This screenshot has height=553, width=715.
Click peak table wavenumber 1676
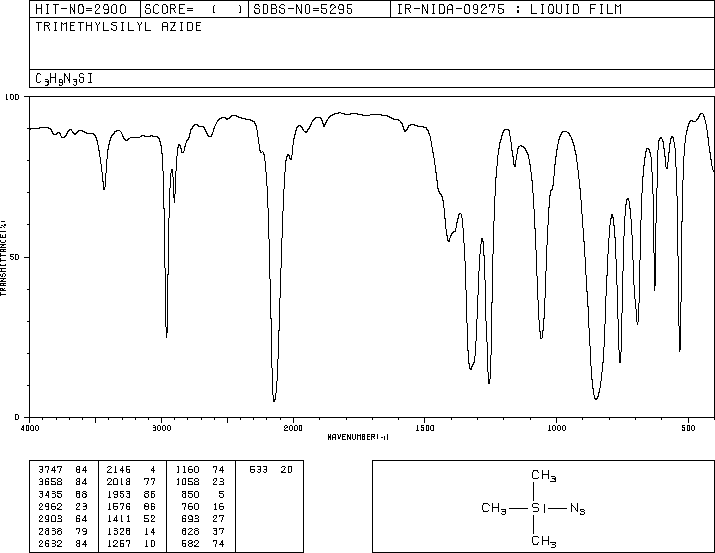pyautogui.click(x=119, y=506)
